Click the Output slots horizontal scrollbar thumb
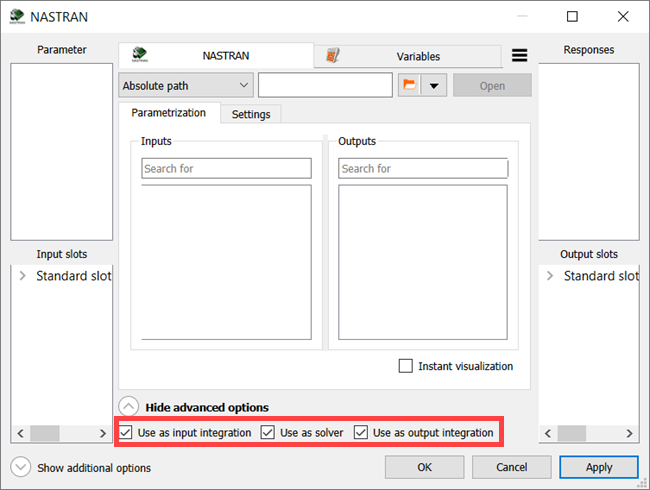 pyautogui.click(x=572, y=434)
